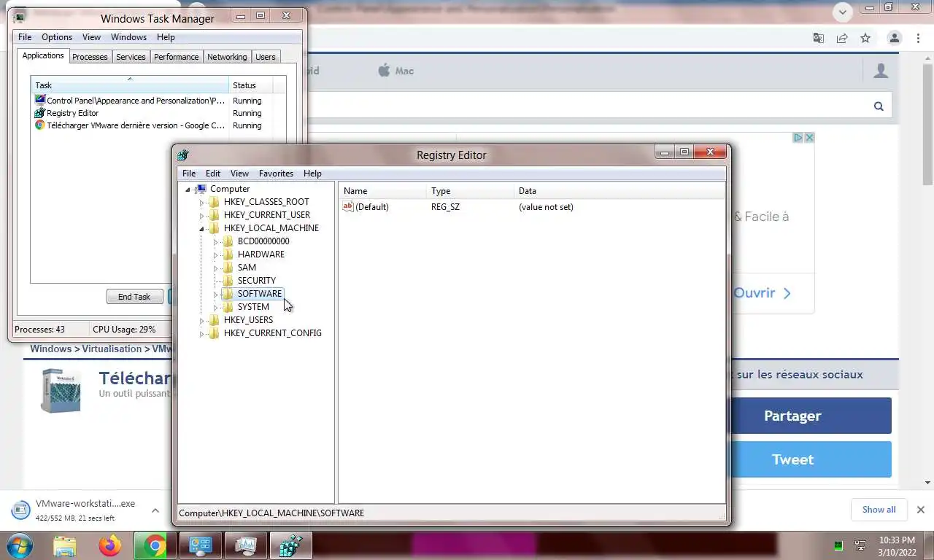934x560 pixels.
Task: Open Chrome three-dot menu
Action: [x=917, y=38]
